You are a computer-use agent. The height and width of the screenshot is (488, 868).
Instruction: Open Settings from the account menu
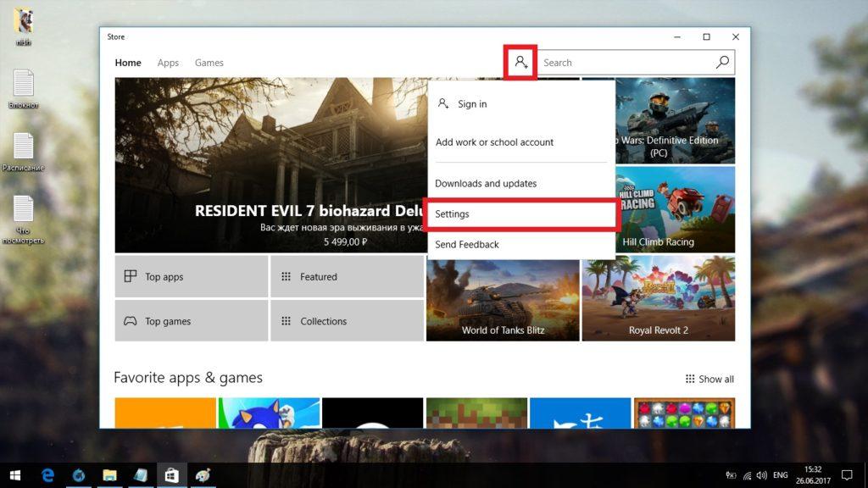pos(521,213)
